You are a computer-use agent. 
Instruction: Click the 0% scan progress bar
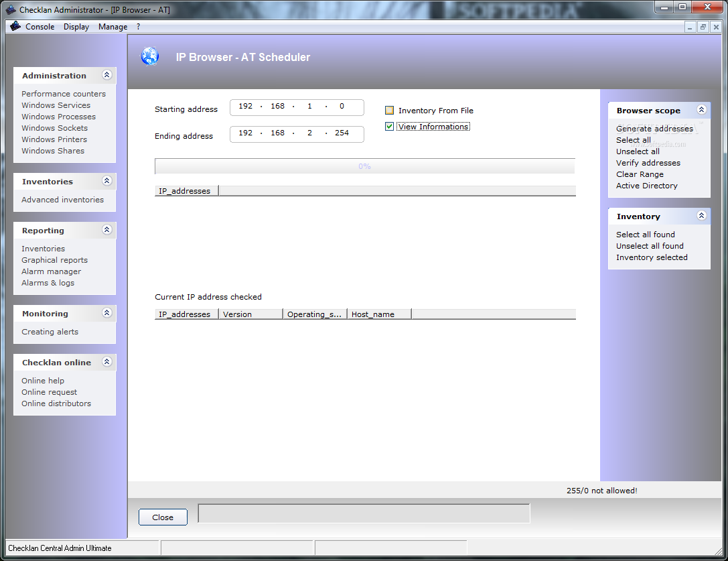(x=365, y=166)
